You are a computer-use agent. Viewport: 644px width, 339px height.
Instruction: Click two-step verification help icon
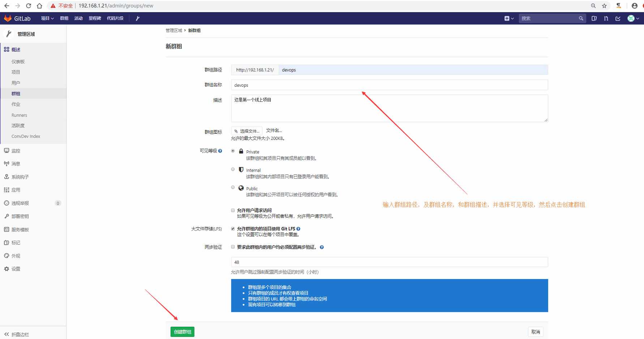[x=322, y=247]
